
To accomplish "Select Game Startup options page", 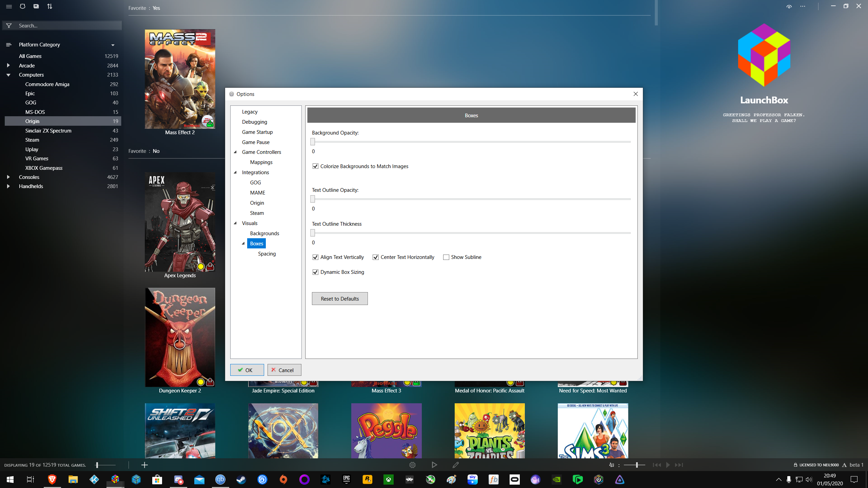I will tap(257, 132).
